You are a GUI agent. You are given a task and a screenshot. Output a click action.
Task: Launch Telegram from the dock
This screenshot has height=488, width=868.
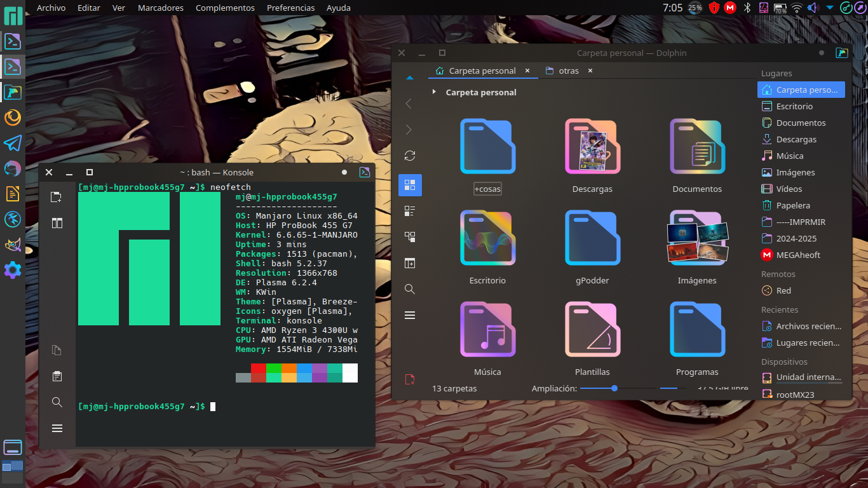tap(13, 143)
